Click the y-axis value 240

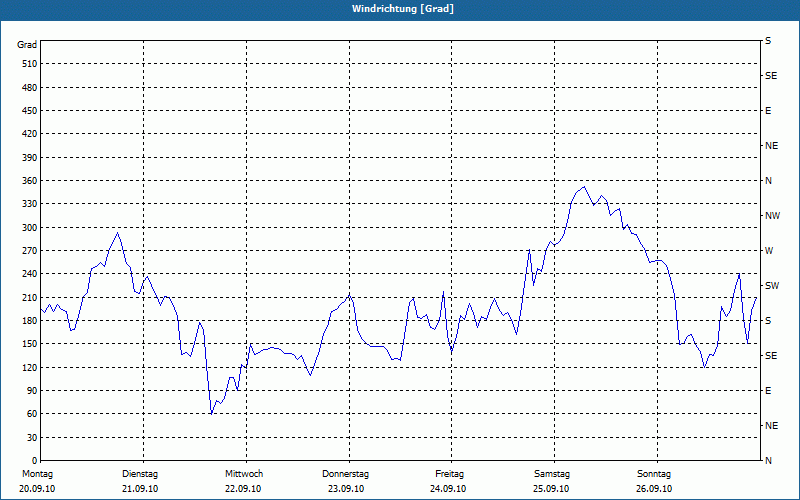[x=30, y=274]
